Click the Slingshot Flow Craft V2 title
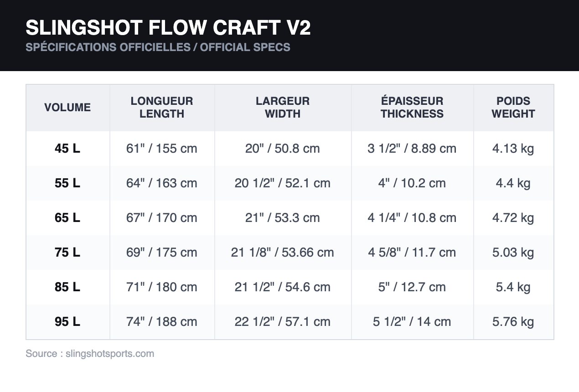Screen dimensions: 579x392 point(168,28)
